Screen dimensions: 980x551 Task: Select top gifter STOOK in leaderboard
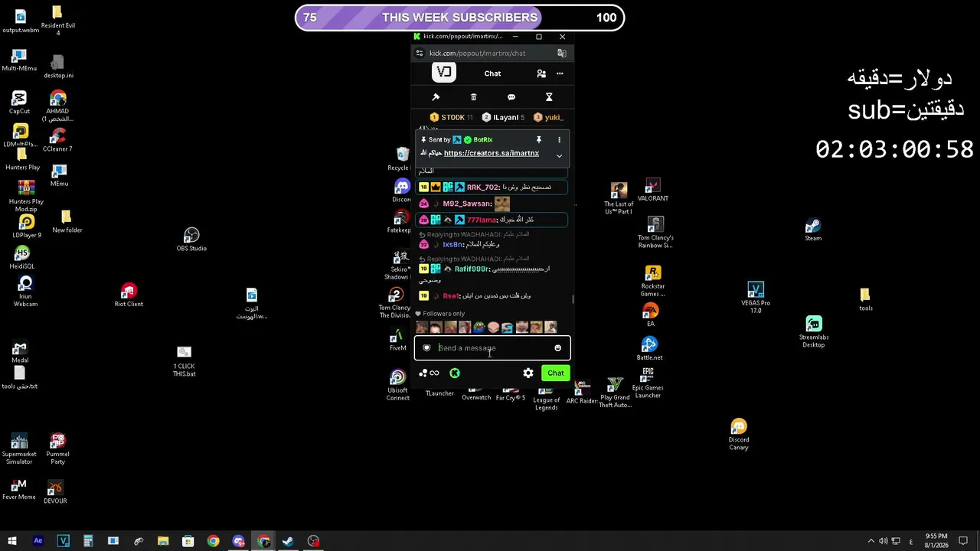coord(452,117)
